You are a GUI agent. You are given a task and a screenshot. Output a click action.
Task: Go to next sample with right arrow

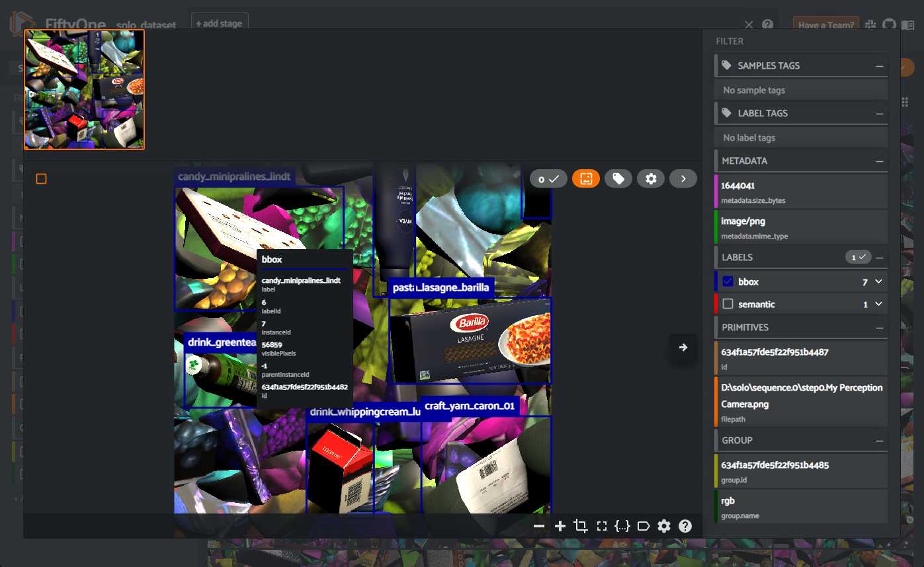(x=683, y=347)
